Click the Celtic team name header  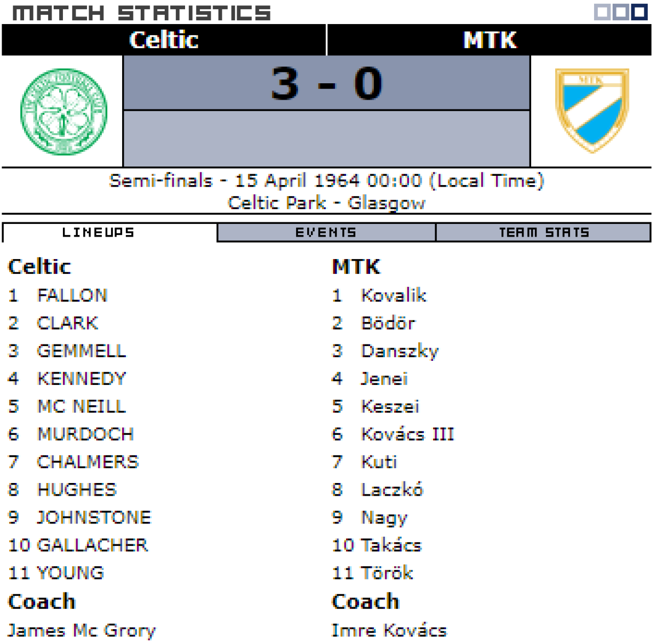click(164, 40)
